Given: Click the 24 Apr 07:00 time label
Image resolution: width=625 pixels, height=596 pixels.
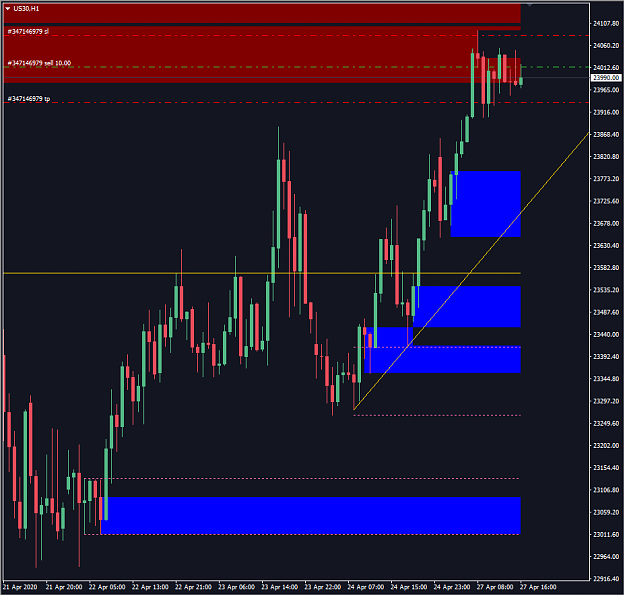Looking at the screenshot, I should pyautogui.click(x=366, y=588).
